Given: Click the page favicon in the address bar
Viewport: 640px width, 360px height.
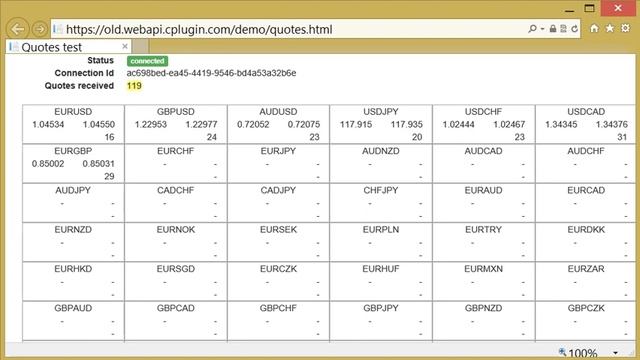Looking at the screenshot, I should click(58, 29).
